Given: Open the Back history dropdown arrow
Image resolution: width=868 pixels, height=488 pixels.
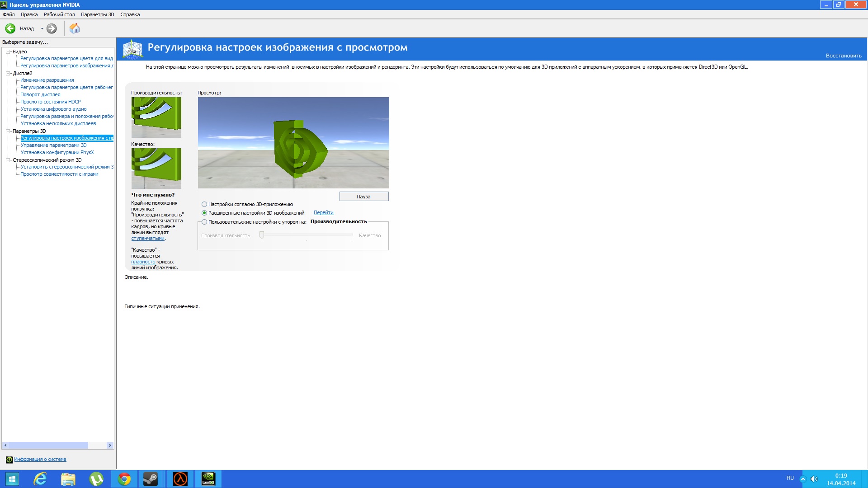Looking at the screenshot, I should 42,28.
